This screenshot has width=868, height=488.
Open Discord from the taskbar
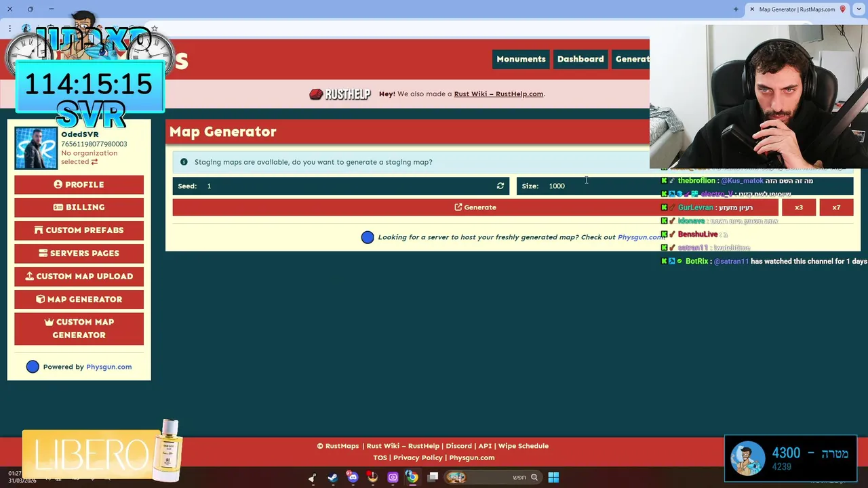(x=353, y=477)
